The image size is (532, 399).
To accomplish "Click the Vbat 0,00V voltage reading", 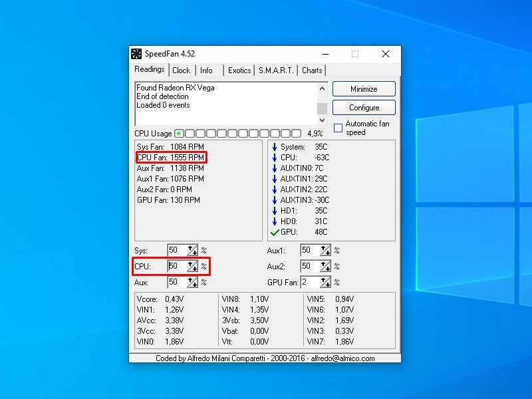I will [245, 331].
